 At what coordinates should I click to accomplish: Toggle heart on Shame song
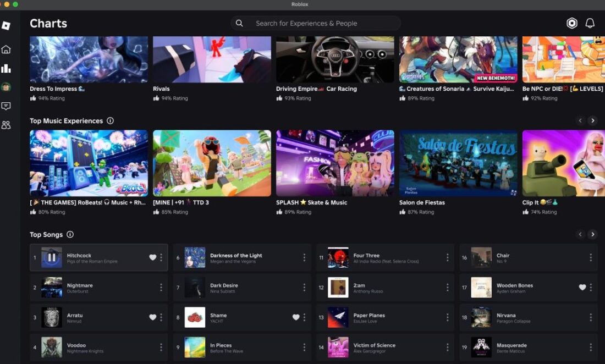[x=296, y=317]
